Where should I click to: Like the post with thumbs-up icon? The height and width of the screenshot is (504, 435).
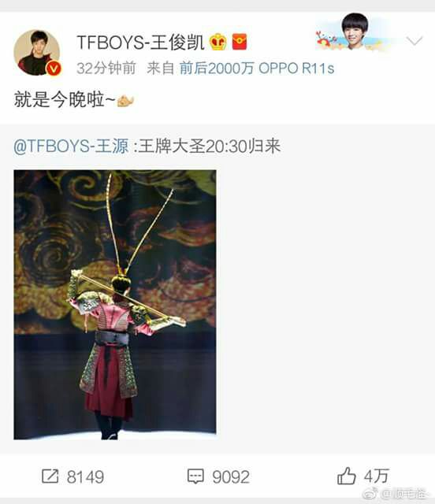tap(346, 476)
